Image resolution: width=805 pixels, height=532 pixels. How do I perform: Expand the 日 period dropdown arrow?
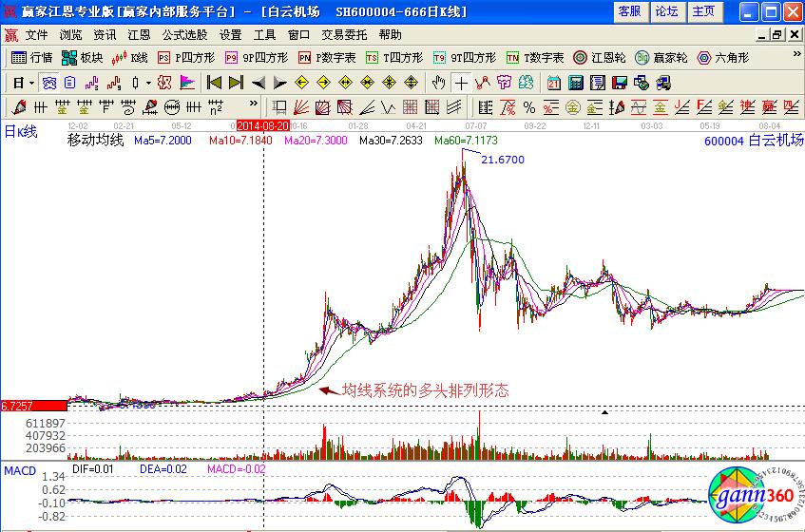point(31,82)
